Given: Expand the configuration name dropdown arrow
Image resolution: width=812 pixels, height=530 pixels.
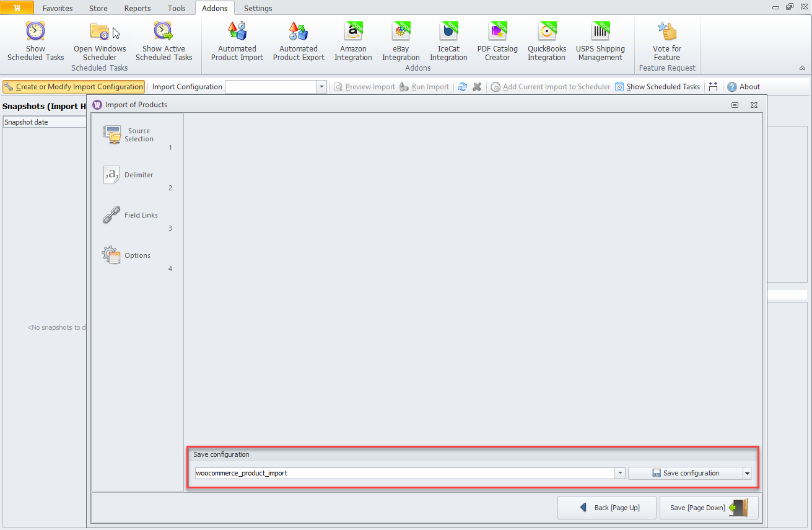Looking at the screenshot, I should pos(620,473).
